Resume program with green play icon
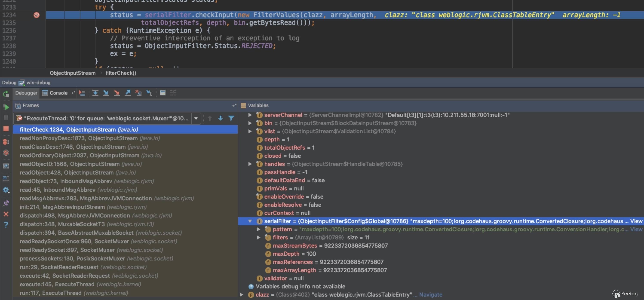The width and height of the screenshot is (644, 300). point(6,107)
